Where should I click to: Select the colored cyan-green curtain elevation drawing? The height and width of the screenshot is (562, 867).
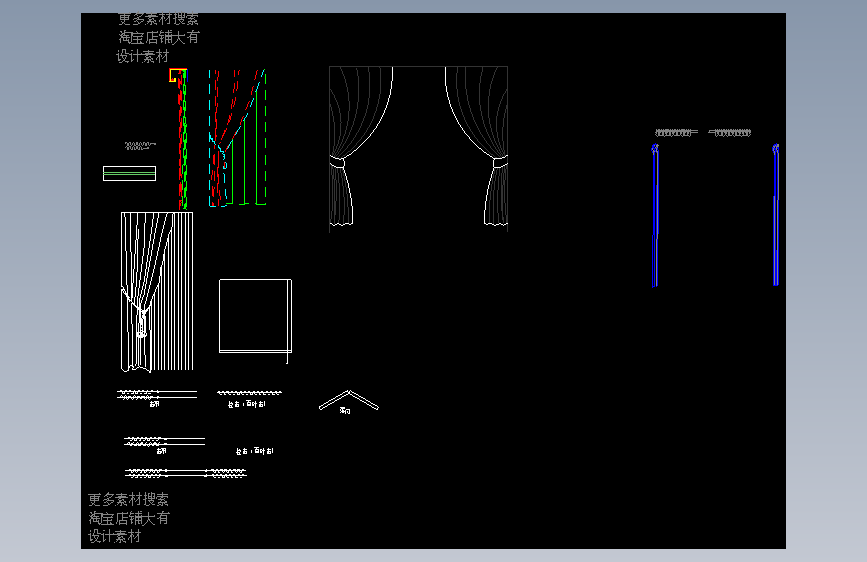point(238,138)
